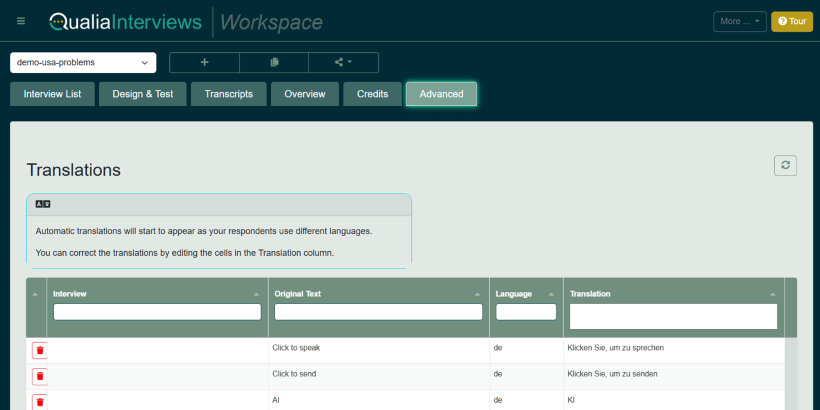Focus the Original Text filter field
Image resolution: width=820 pixels, height=410 pixels.
coord(378,312)
